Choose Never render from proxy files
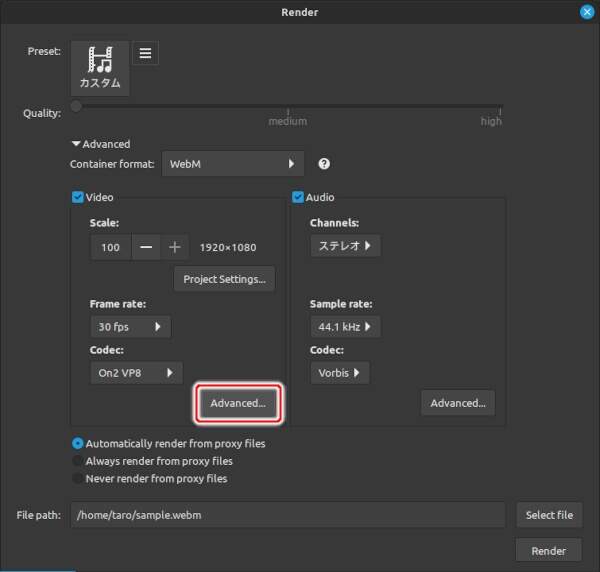The image size is (600, 572). pyautogui.click(x=78, y=479)
